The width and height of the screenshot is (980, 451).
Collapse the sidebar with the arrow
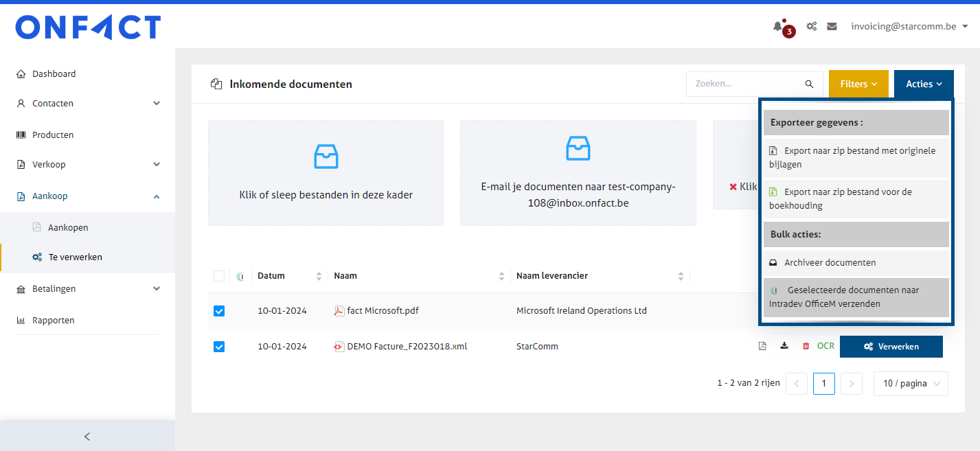87,436
